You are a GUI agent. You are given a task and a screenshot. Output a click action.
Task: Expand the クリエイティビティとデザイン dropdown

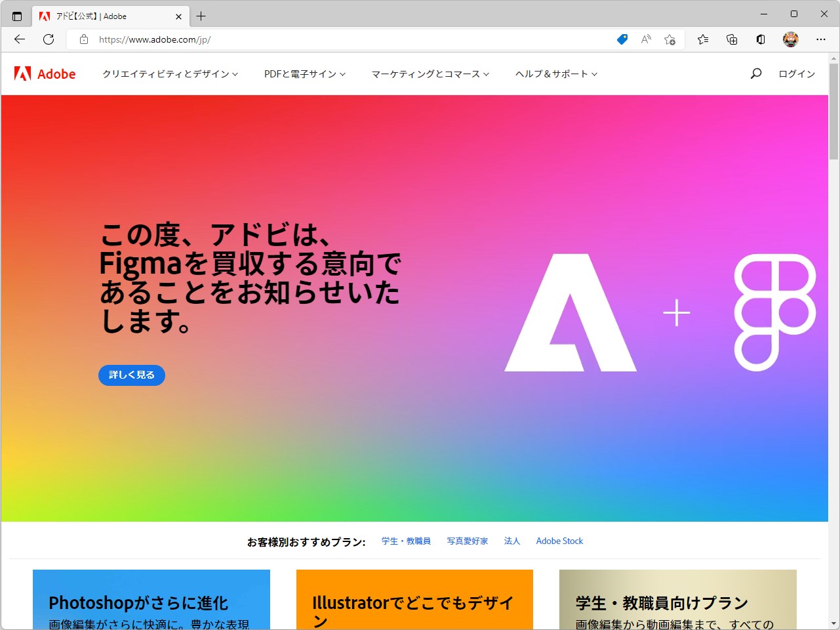click(169, 73)
